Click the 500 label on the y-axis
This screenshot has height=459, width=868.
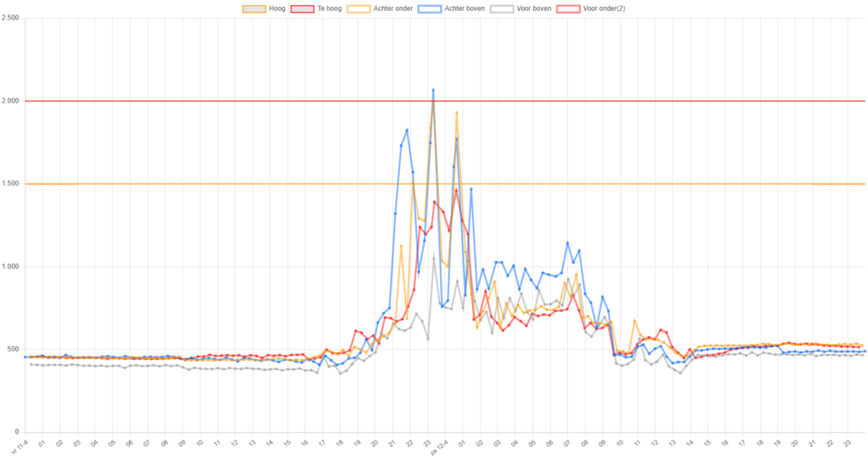[x=14, y=349]
